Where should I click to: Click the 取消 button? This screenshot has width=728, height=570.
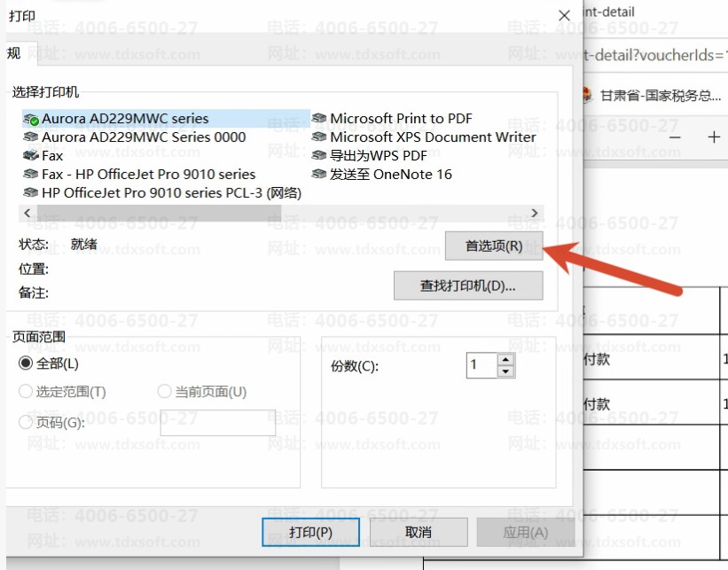coord(419,533)
